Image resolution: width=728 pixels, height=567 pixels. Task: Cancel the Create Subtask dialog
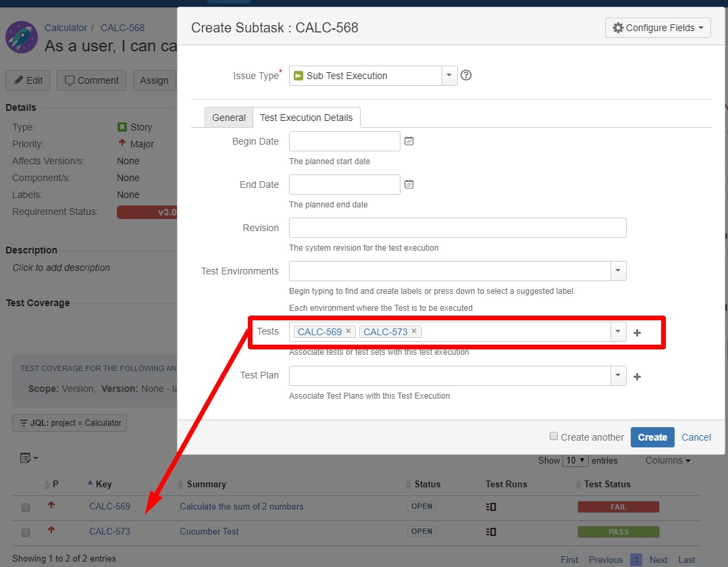tap(696, 437)
